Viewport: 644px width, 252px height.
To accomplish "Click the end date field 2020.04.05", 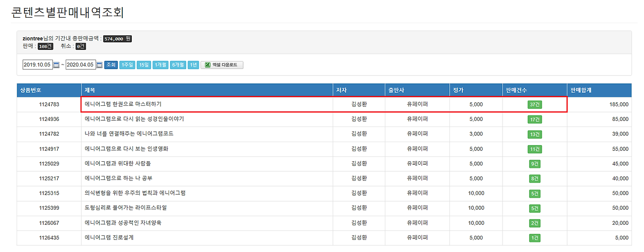I will [80, 65].
